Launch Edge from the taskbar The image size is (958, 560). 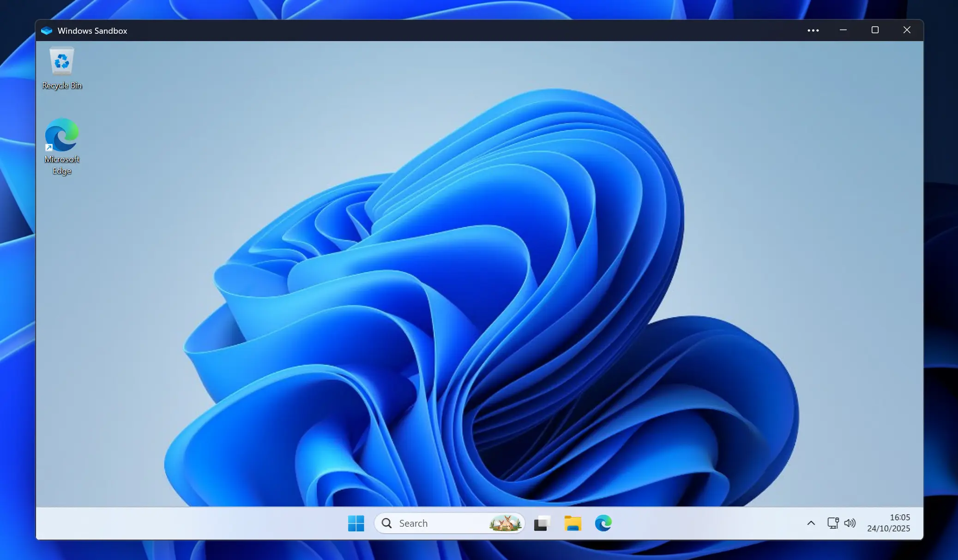pos(603,523)
